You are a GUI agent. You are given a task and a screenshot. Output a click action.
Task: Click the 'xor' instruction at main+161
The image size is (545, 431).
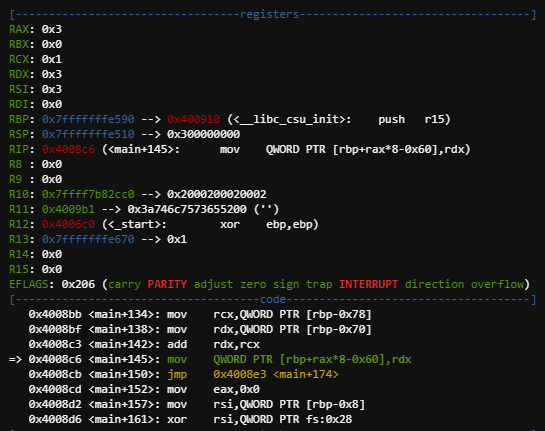tap(177, 419)
